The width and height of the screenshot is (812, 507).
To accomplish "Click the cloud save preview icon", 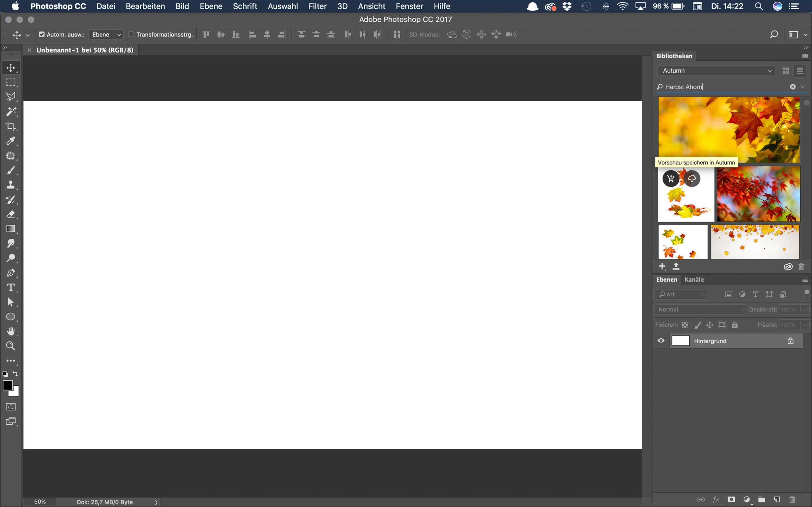I will click(x=691, y=179).
